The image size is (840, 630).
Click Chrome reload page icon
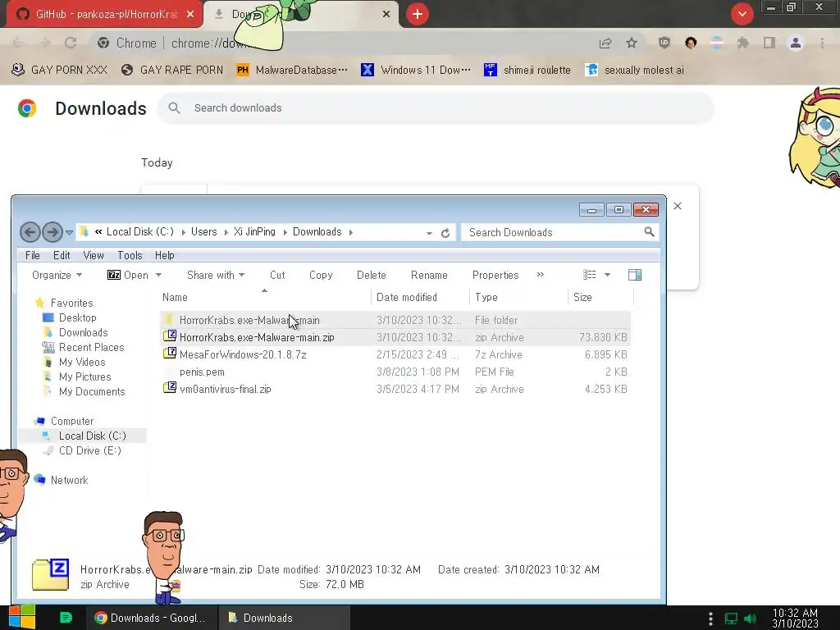pos(71,43)
